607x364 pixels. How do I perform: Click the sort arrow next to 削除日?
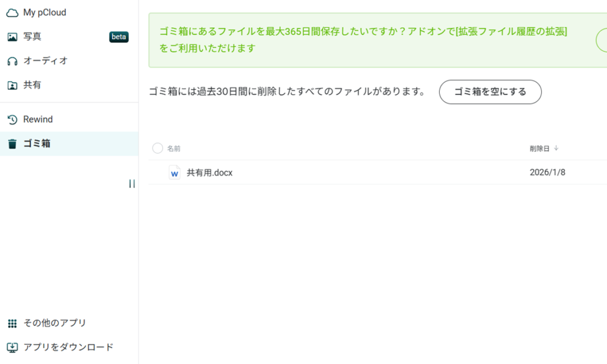[x=556, y=148]
